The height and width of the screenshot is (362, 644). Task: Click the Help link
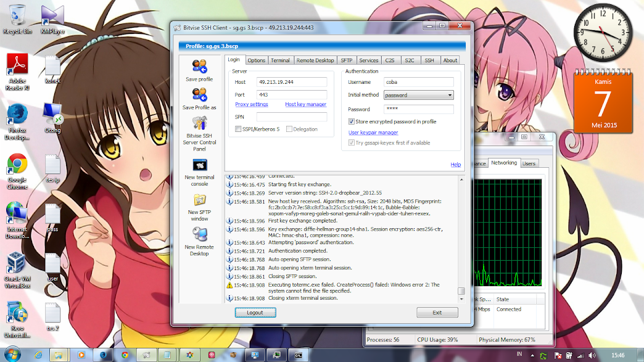tap(455, 165)
